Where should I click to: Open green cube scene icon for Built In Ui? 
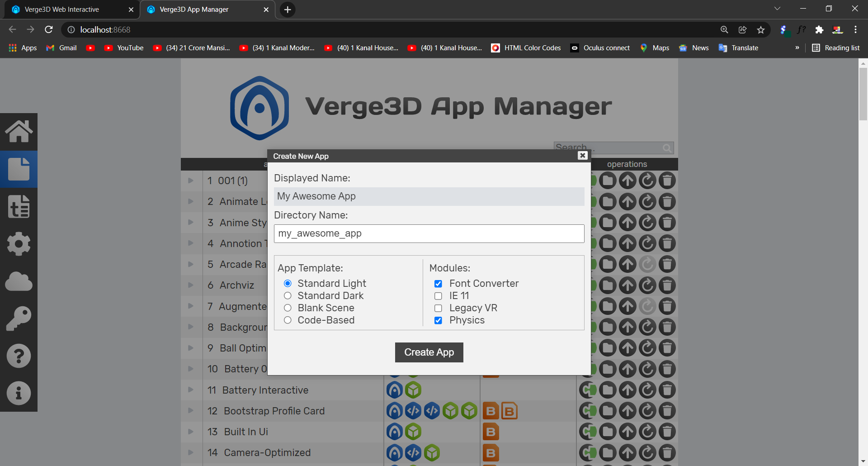pos(413,432)
